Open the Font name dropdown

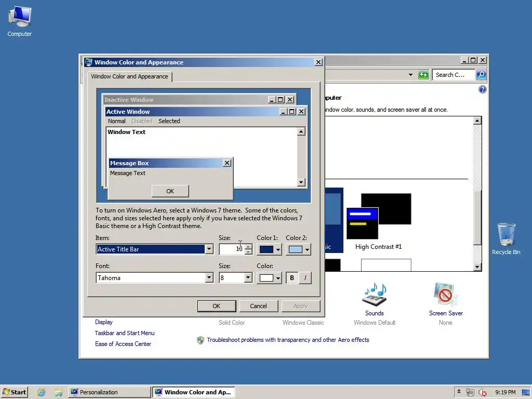point(209,277)
